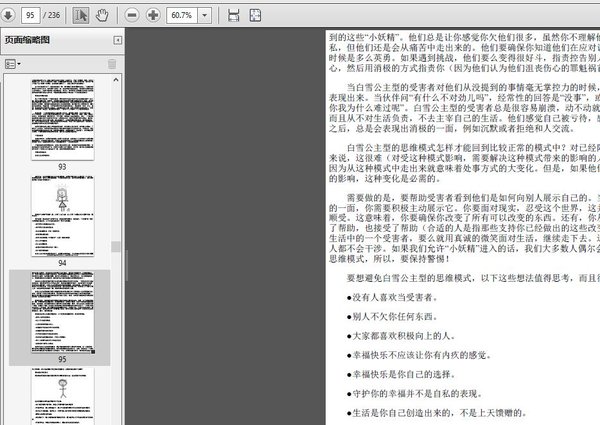The height and width of the screenshot is (425, 600).
Task: Zoom in with the plus button
Action: point(153,15)
